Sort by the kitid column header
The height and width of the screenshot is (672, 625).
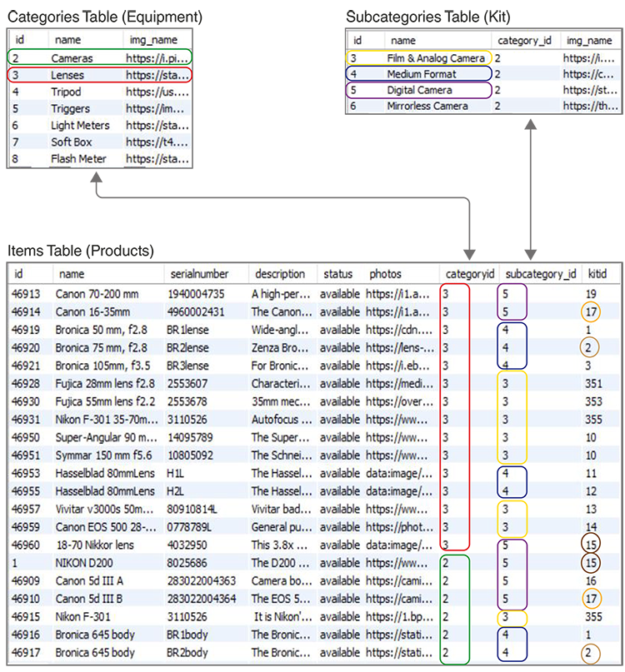click(x=595, y=274)
